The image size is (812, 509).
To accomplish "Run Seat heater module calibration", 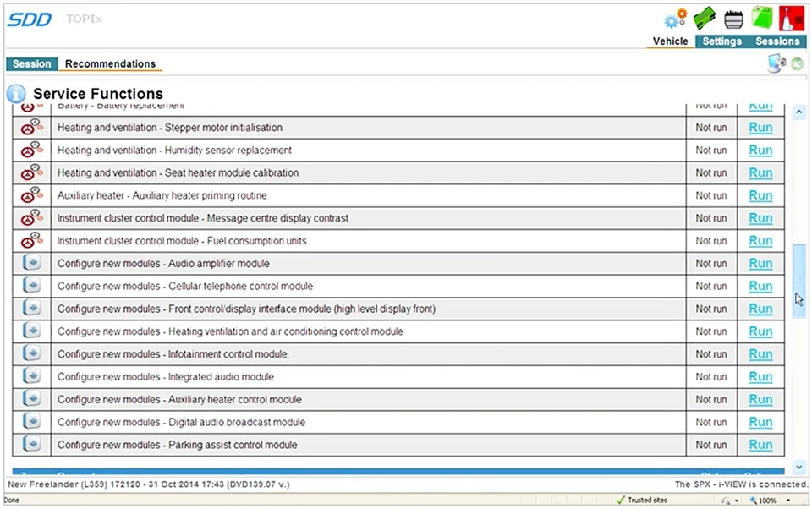I will coord(760,173).
